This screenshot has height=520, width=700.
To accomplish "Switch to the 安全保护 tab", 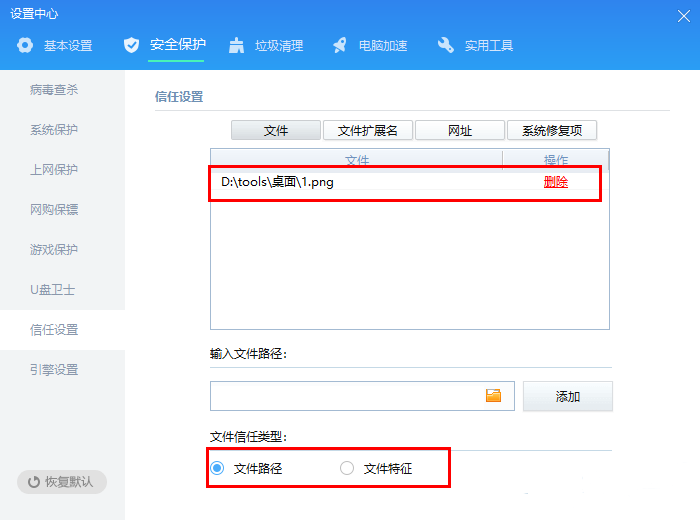I will (165, 45).
